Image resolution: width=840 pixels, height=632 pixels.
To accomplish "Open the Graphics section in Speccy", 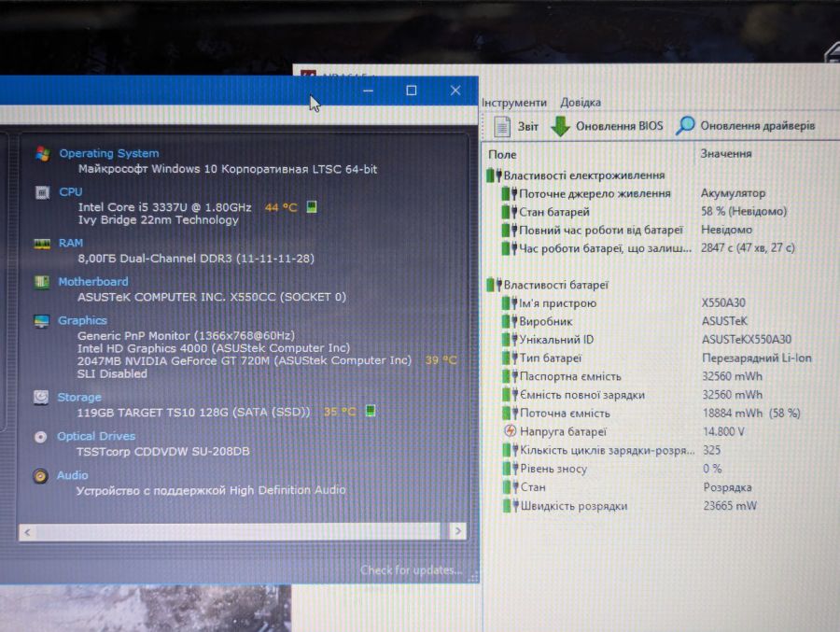I will click(82, 320).
